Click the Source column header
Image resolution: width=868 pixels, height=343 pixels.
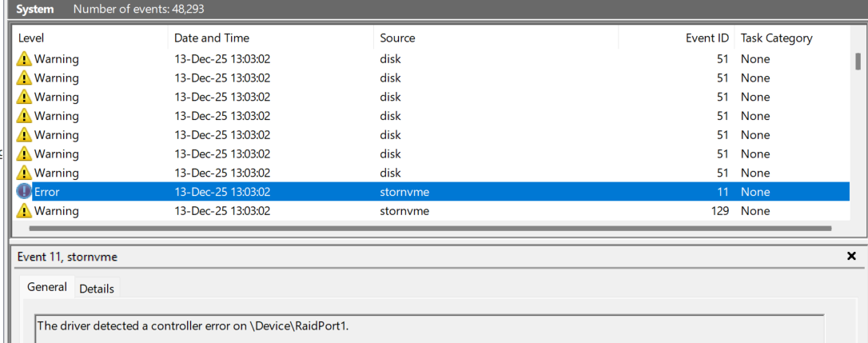(397, 38)
